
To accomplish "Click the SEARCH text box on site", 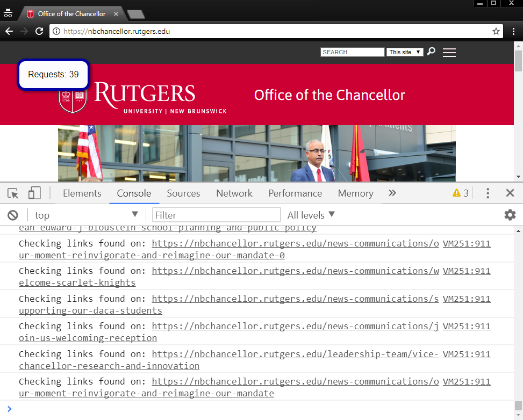I will point(353,52).
